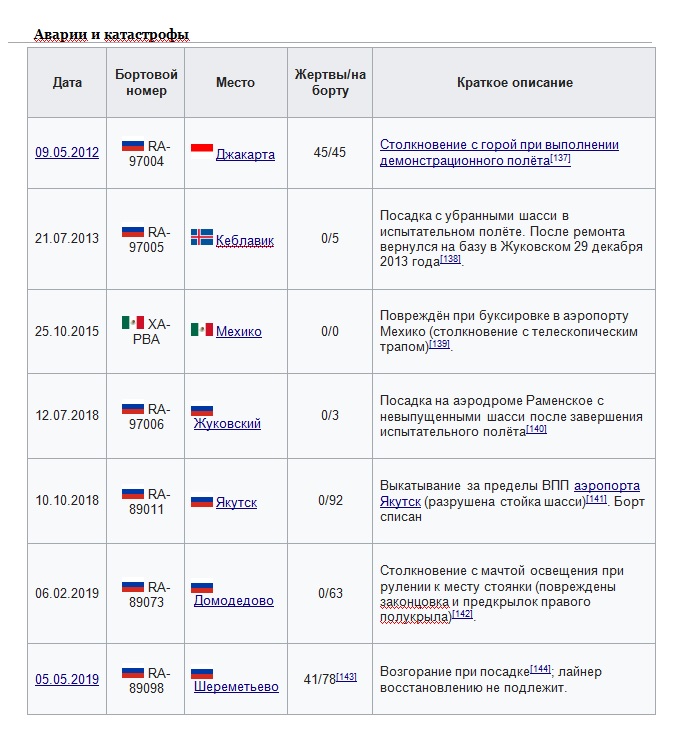
Task: Click the Russian flag next to Якутск
Action: pos(201,500)
